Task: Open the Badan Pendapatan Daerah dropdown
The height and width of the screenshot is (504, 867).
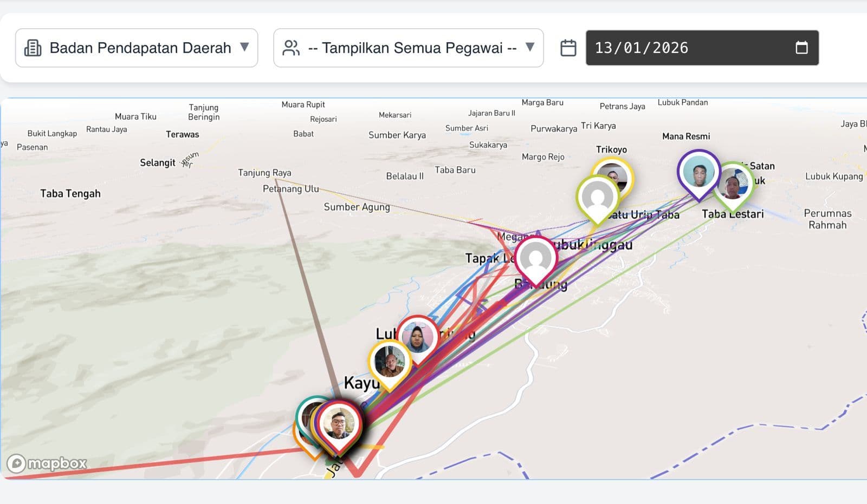Action: point(137,48)
